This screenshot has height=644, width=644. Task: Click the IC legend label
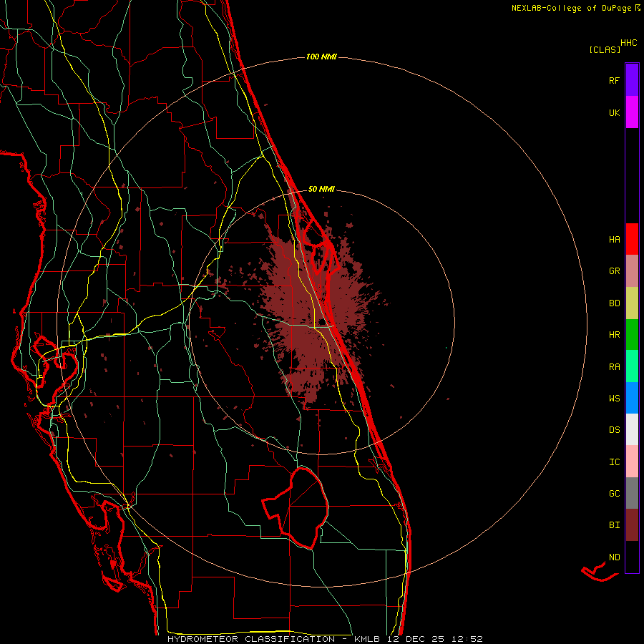tap(614, 462)
